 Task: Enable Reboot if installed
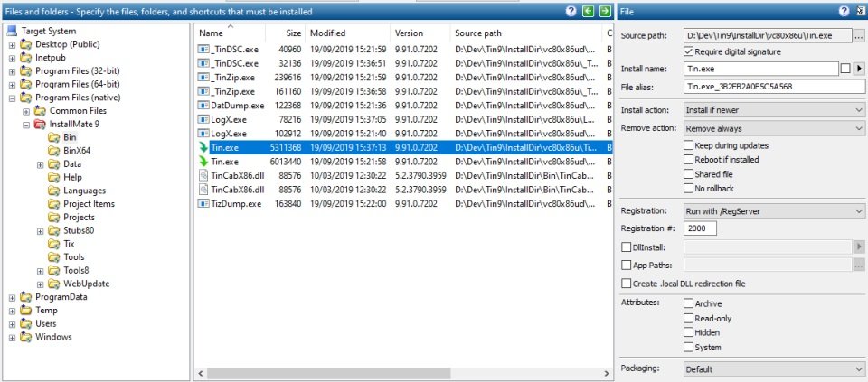tap(689, 160)
